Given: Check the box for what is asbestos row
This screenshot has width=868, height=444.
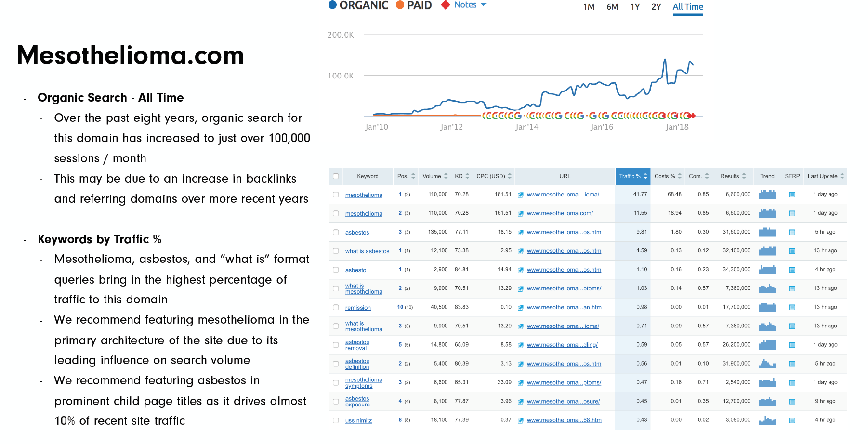Looking at the screenshot, I should pos(336,251).
